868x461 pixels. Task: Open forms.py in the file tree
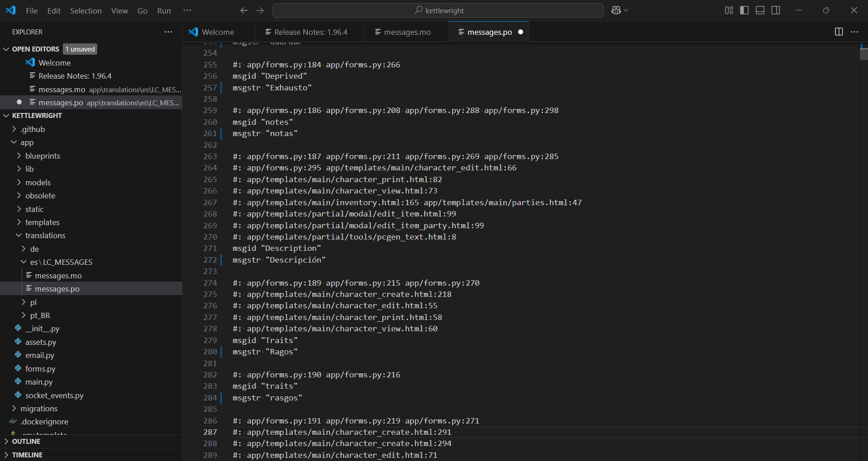(x=40, y=369)
